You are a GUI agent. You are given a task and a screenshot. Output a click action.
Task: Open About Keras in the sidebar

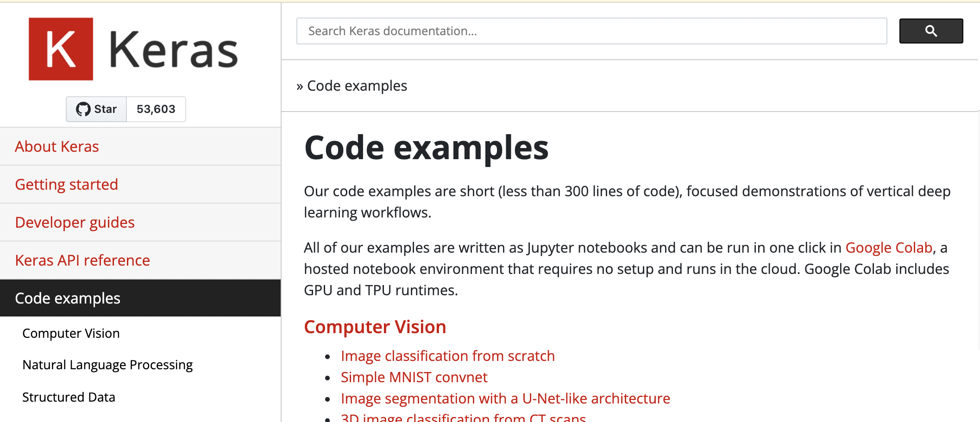point(57,147)
